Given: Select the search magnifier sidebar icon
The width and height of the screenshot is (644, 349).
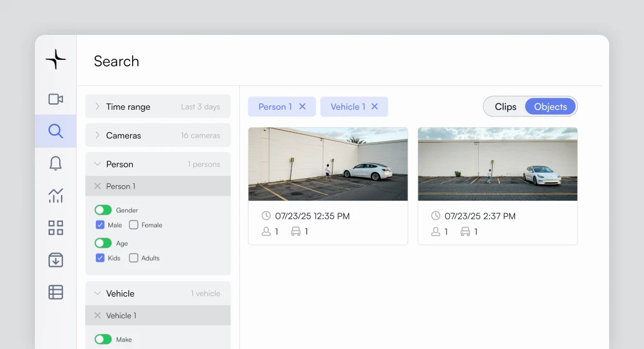Looking at the screenshot, I should point(55,131).
